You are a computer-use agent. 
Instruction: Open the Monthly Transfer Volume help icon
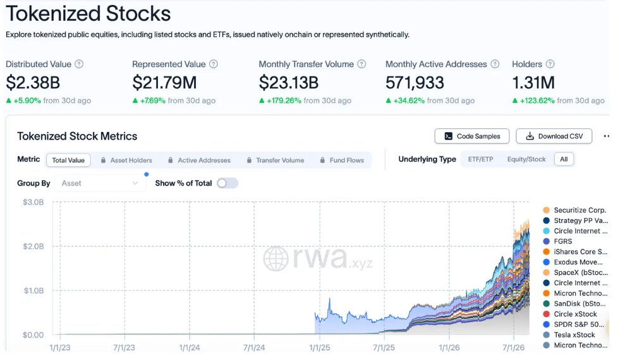point(361,64)
